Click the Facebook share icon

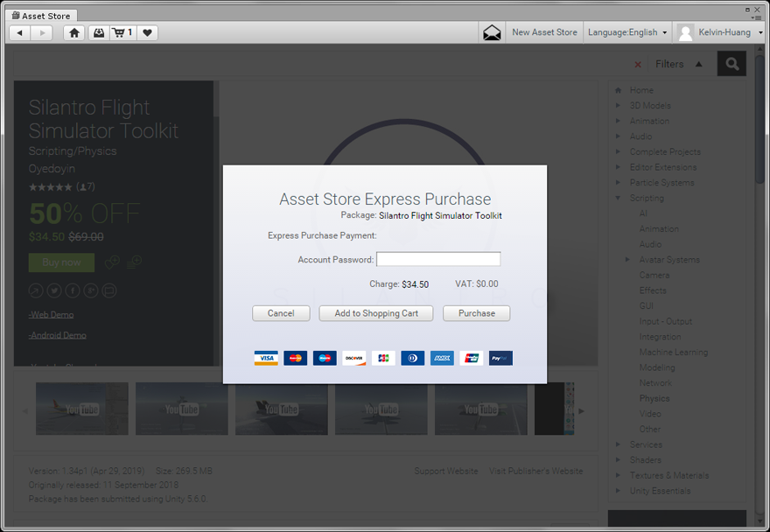coord(73,290)
